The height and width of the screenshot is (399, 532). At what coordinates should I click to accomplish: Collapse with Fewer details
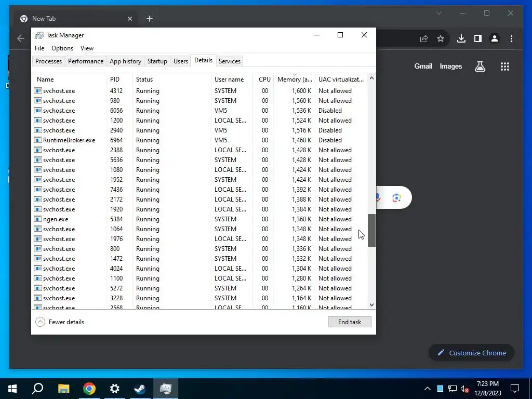coord(60,322)
